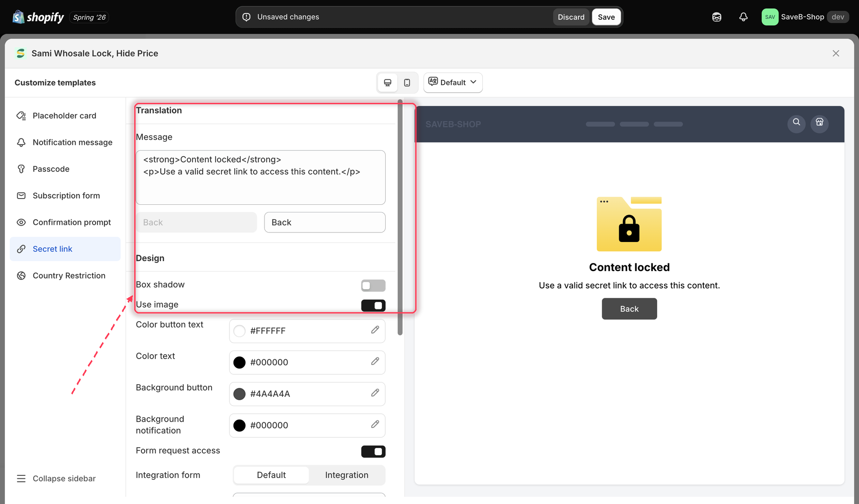Click the gray Background button swatch

click(x=240, y=394)
